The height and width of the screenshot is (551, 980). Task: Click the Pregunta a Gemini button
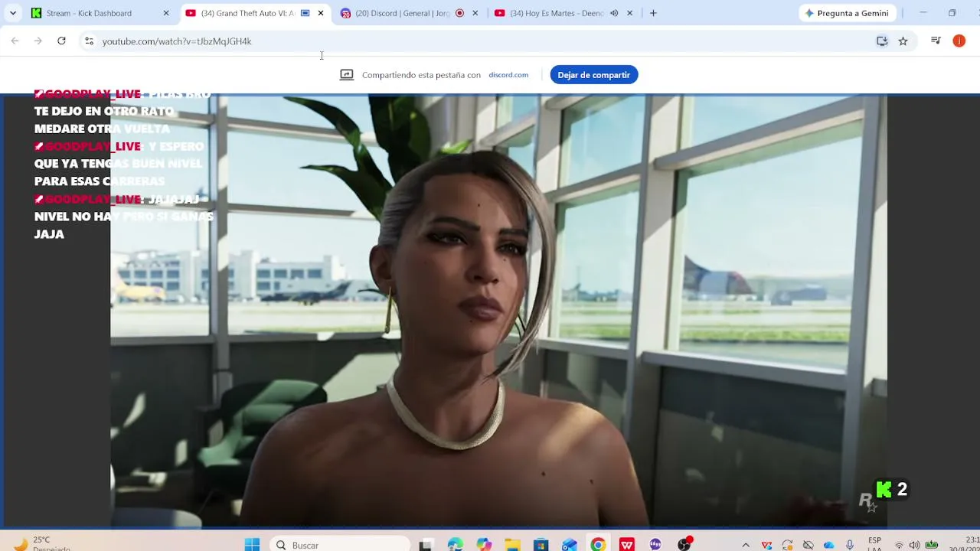[x=847, y=13]
